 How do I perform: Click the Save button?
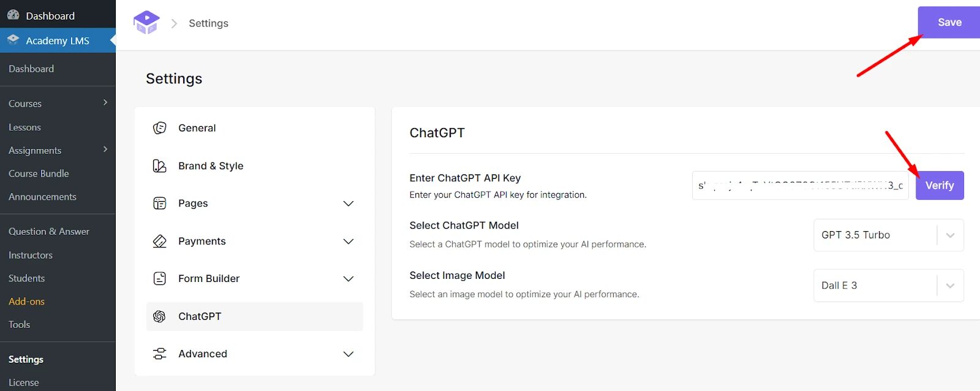[x=949, y=23]
